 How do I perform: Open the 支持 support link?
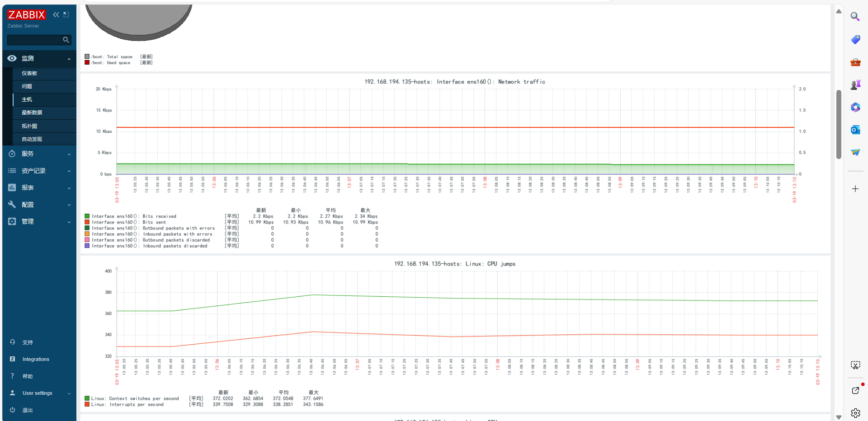pos(28,342)
